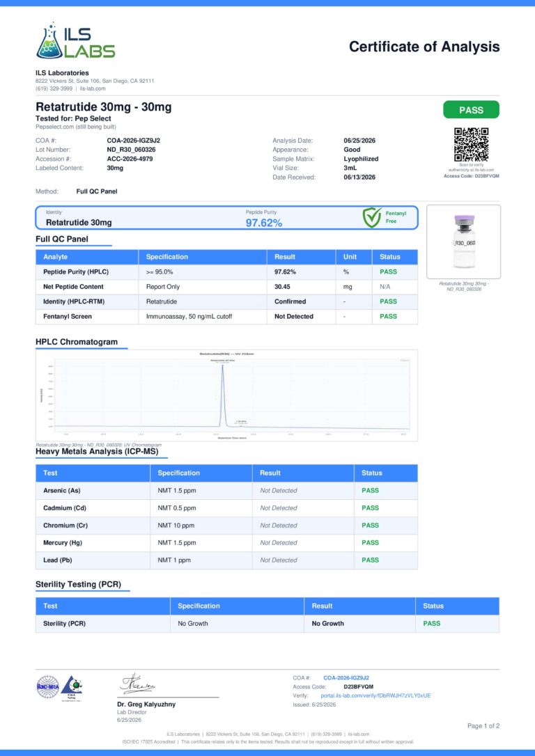
Task: Click the header COA-2026-IGZ9J2 value
Action: (133, 141)
